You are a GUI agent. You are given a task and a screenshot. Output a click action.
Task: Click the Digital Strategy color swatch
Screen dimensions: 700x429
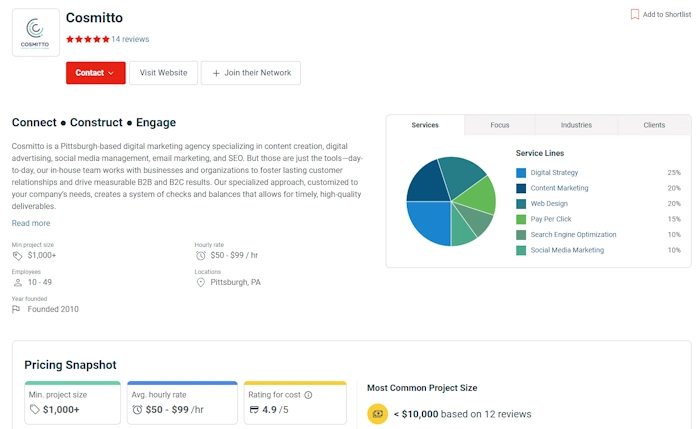click(x=521, y=173)
